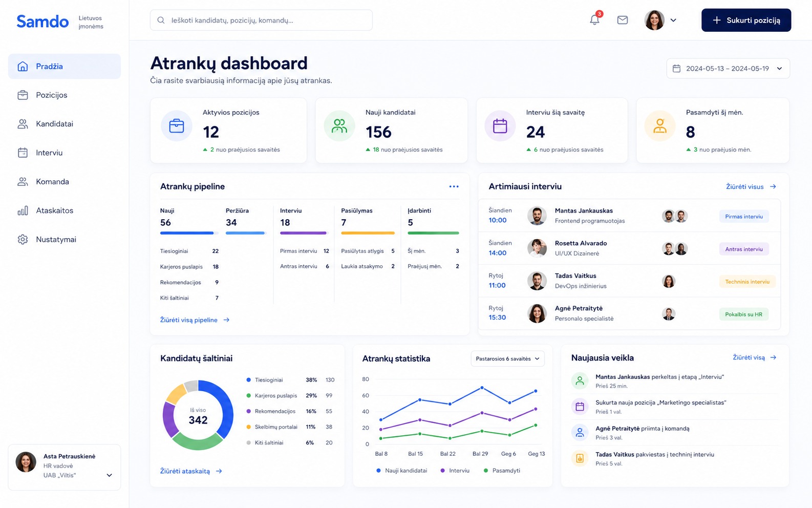The image size is (812, 508).
Task: Click the Pirmas interviu tag for Mantas
Action: pyautogui.click(x=744, y=217)
